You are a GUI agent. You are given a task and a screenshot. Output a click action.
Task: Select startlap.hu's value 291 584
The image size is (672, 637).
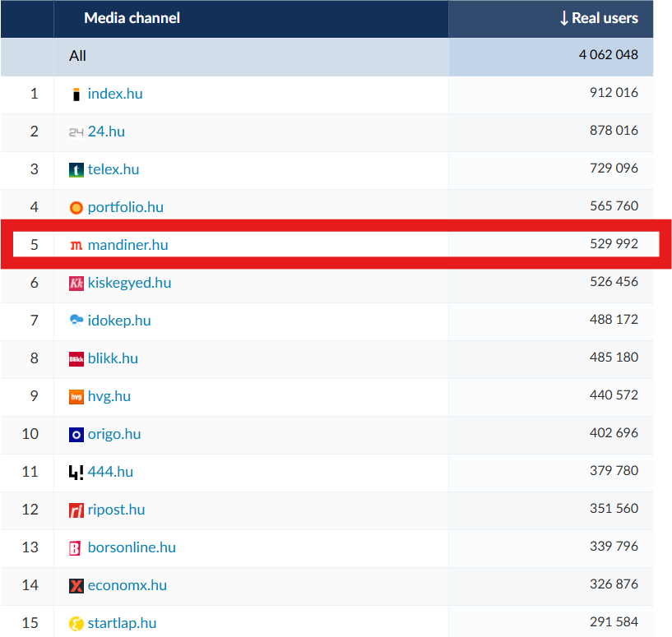click(x=614, y=621)
